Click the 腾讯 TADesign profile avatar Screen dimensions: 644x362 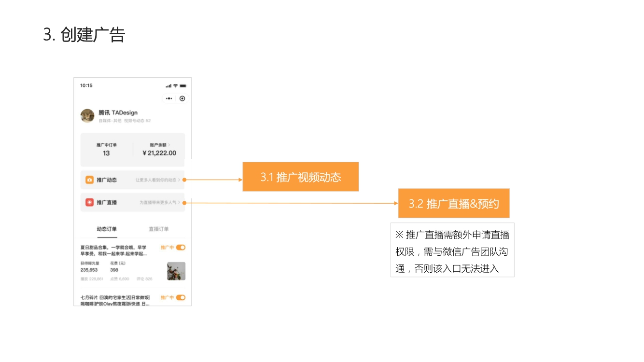(x=87, y=116)
